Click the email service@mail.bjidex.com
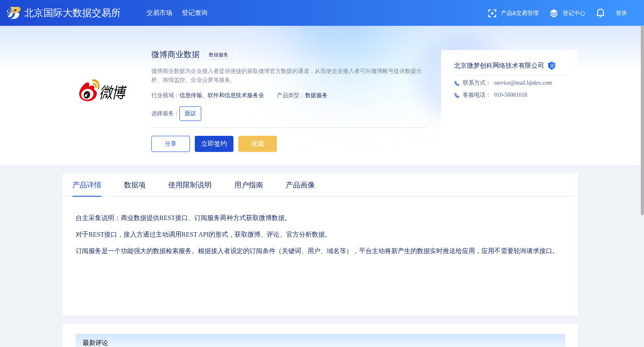Image resolution: width=644 pixels, height=347 pixels. coord(523,83)
